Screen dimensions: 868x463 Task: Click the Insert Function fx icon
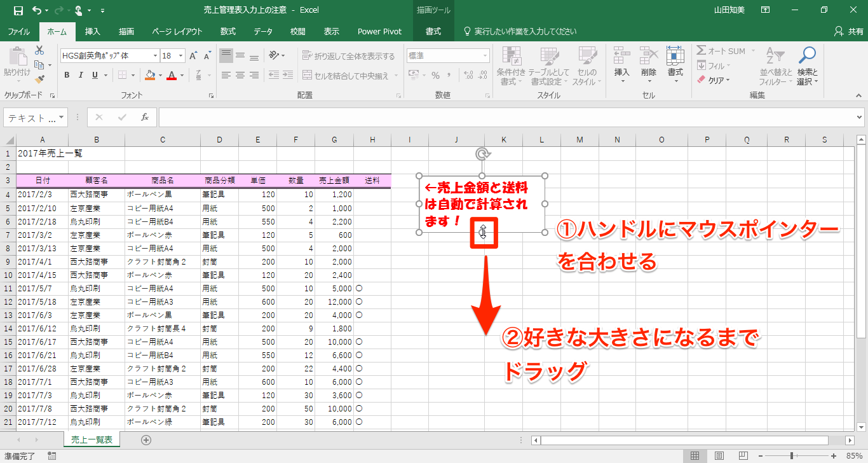pos(145,117)
